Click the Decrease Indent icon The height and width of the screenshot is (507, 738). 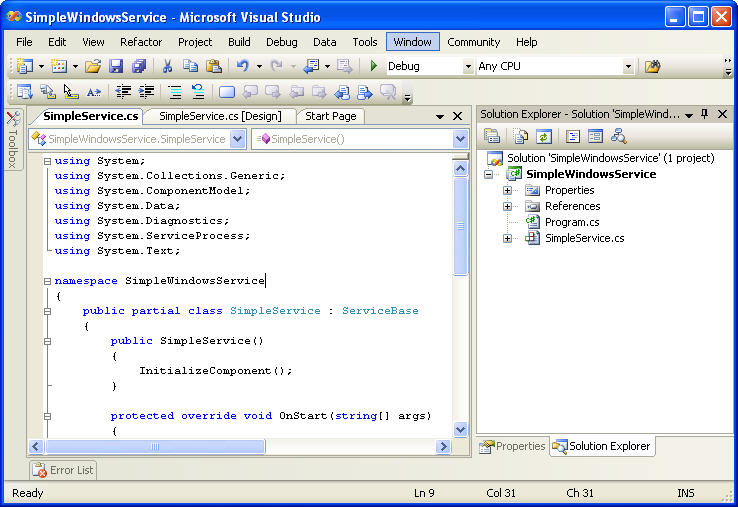point(123,91)
